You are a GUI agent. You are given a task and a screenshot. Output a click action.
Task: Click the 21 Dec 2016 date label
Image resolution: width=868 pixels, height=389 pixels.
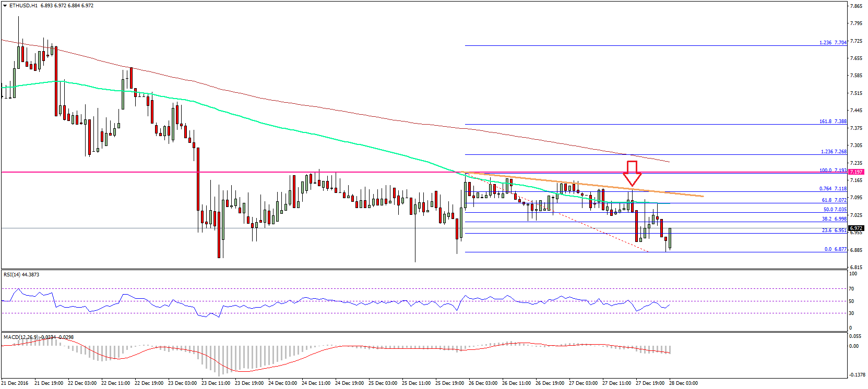pyautogui.click(x=15, y=383)
